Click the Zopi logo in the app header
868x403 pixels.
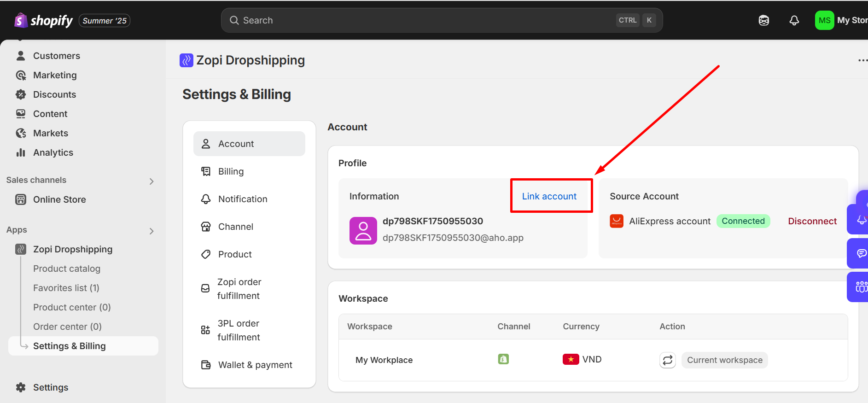[186, 60]
